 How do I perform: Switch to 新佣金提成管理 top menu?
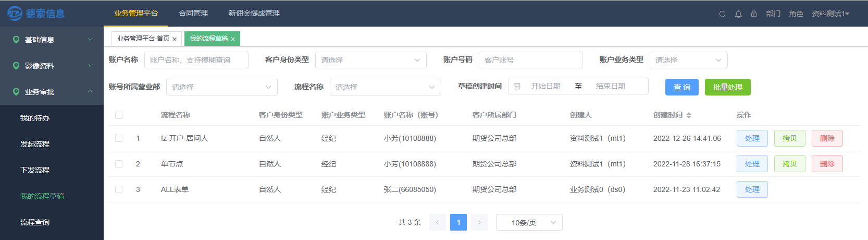pos(254,13)
